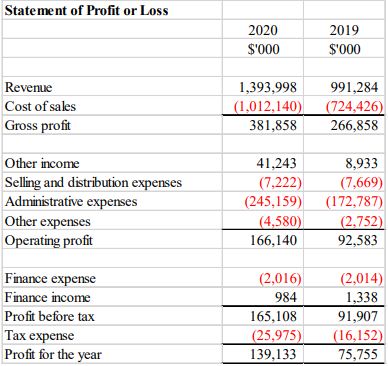Viewport: 388px width, 366px height.
Task: Select the 2019 gross profit 266,858 cell
Action: pos(345,125)
